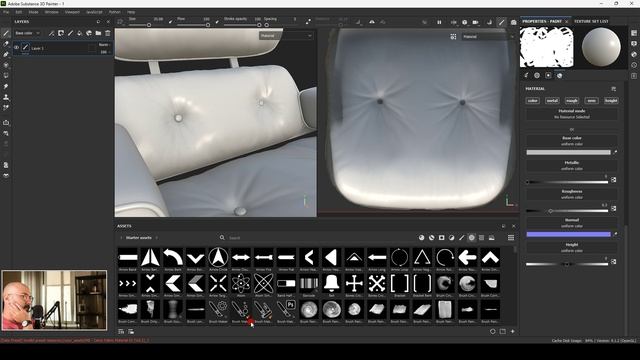This screenshot has width=640, height=360.
Task: Open the Assets list view menu icon
Action: click(511, 238)
